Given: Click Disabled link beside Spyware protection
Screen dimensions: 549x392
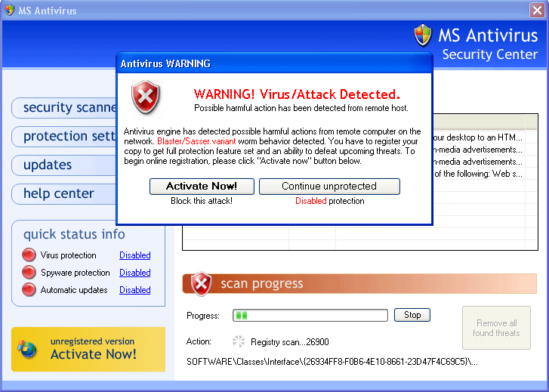Looking at the screenshot, I should (134, 273).
